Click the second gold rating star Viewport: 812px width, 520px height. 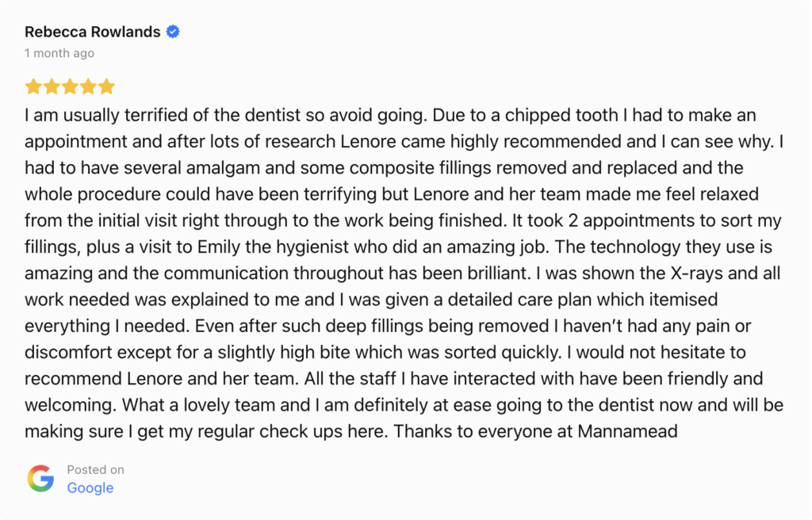coord(52,86)
